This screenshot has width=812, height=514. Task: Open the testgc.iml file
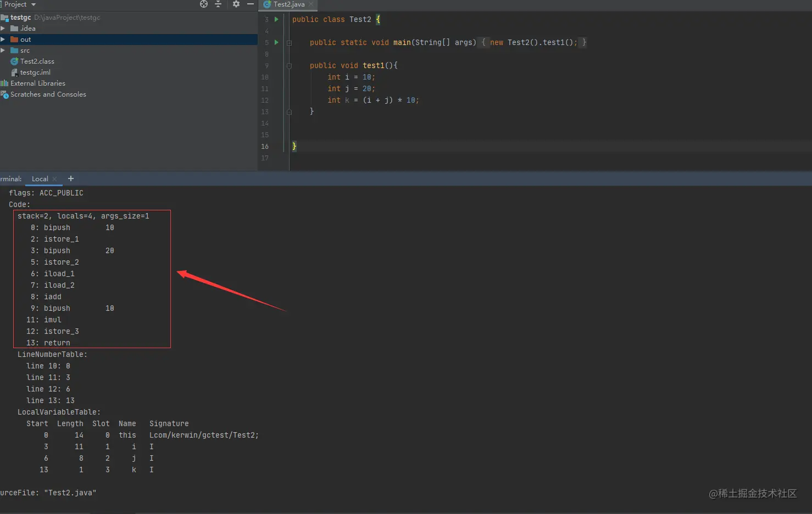(x=35, y=72)
